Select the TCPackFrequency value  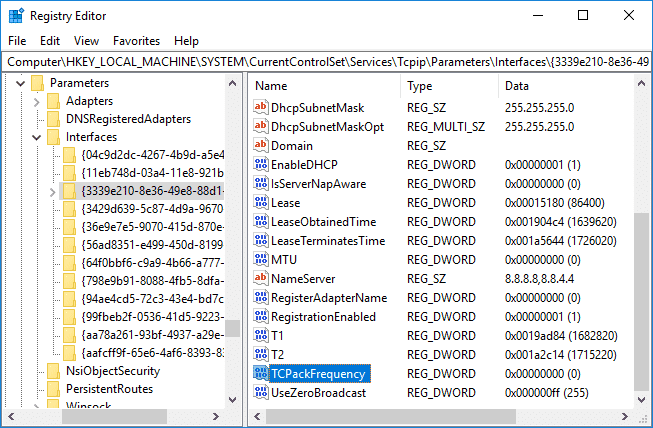(x=318, y=374)
